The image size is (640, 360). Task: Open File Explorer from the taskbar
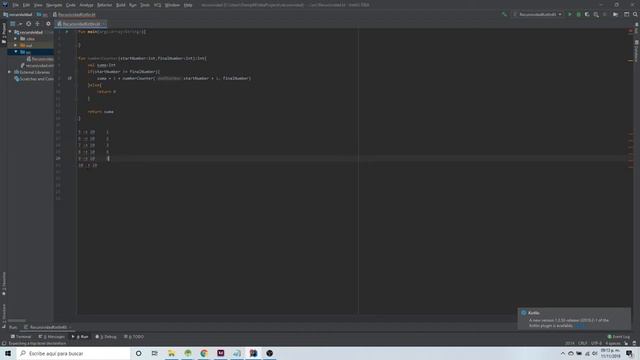pyautogui.click(x=171, y=353)
